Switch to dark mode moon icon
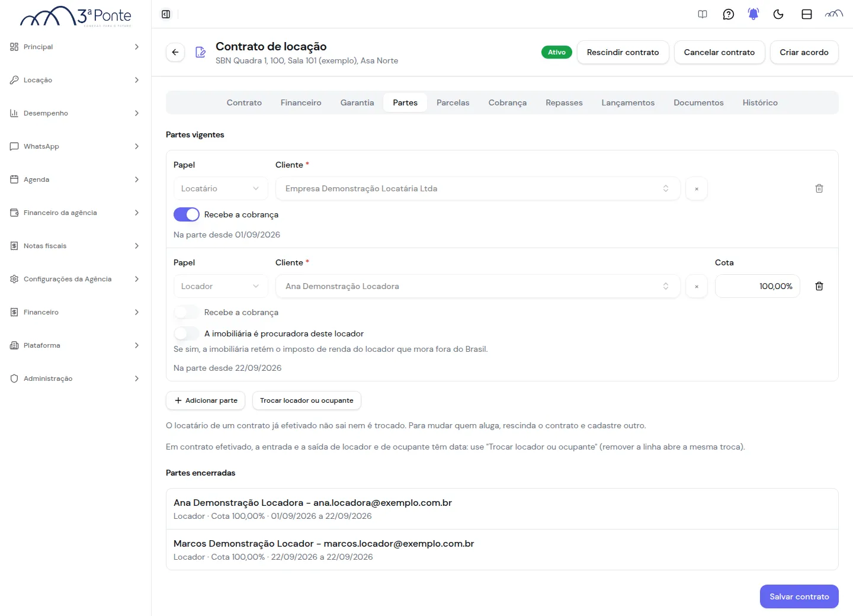 pyautogui.click(x=778, y=14)
